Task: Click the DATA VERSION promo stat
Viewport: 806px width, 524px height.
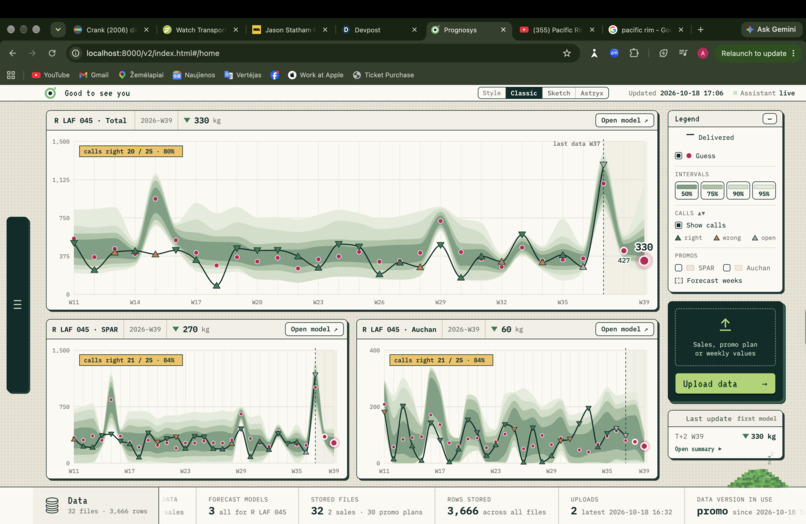Action: coord(745,506)
